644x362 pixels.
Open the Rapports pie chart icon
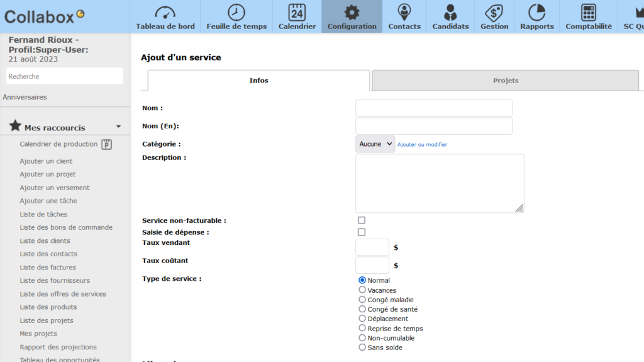tap(536, 13)
